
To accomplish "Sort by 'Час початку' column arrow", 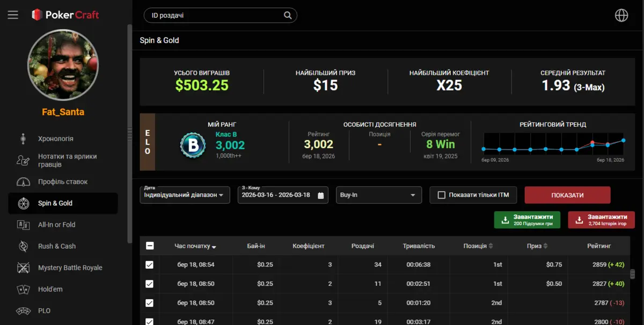I will pyautogui.click(x=214, y=247).
